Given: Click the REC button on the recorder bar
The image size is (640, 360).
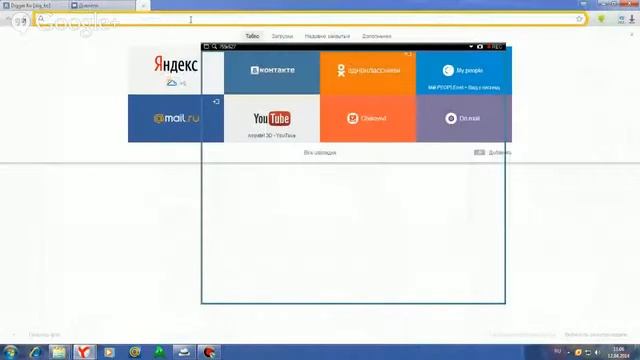Looking at the screenshot, I should [494, 47].
